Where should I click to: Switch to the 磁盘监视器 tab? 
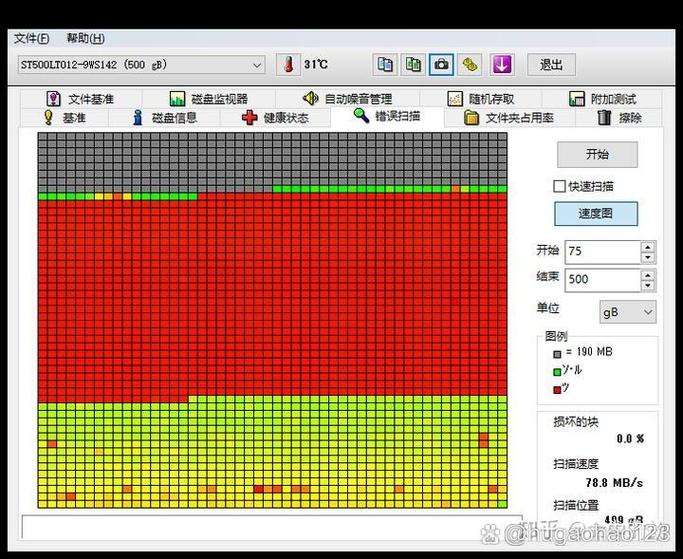coord(209,99)
